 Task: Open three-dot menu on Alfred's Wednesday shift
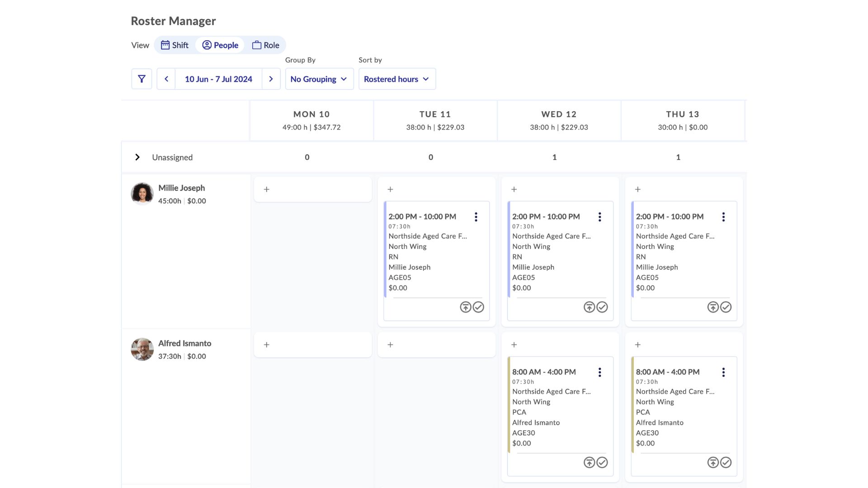tap(599, 372)
